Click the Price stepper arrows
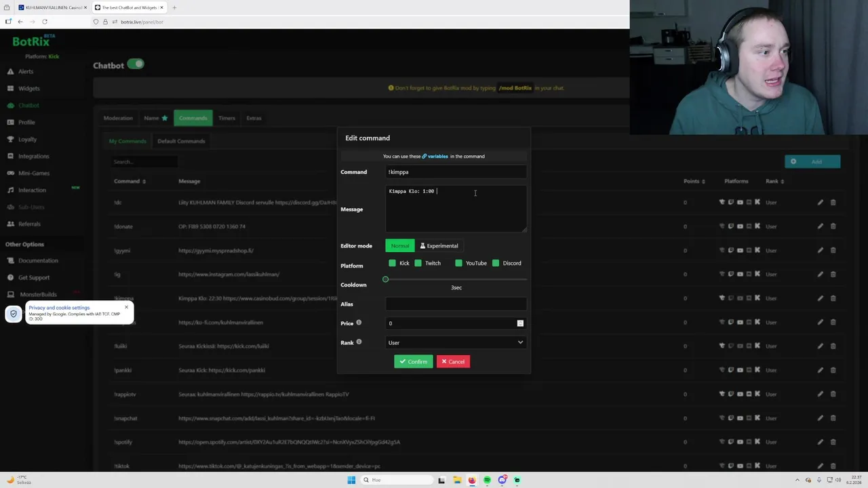 coord(520,323)
